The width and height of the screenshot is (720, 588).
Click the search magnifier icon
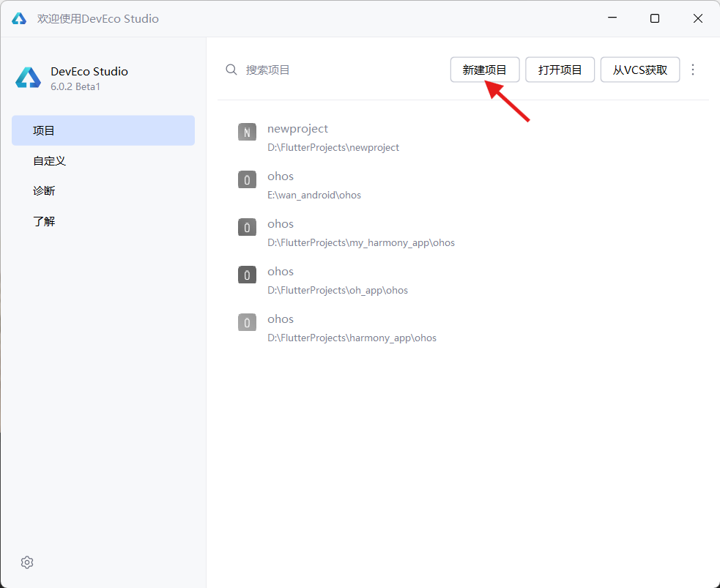tap(231, 70)
